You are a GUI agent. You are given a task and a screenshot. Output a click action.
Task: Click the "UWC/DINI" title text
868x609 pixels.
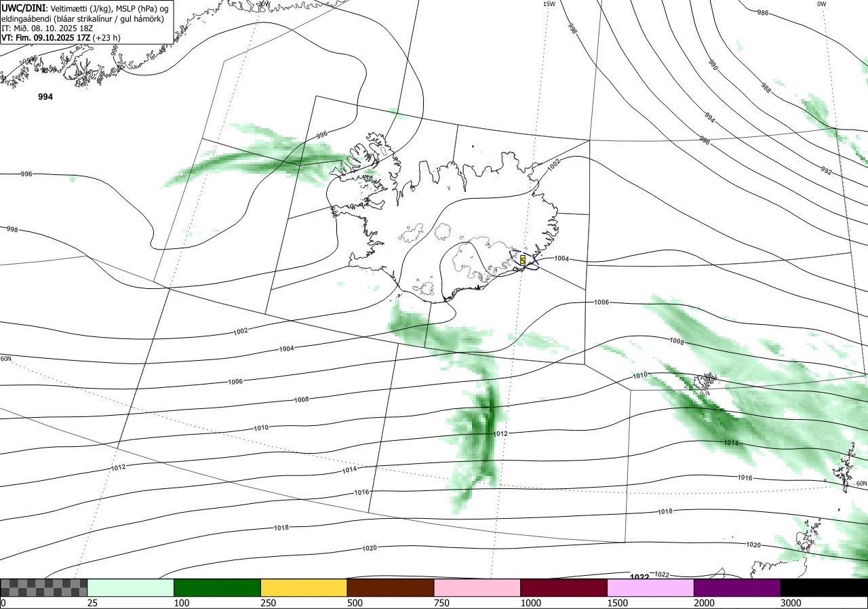point(23,8)
